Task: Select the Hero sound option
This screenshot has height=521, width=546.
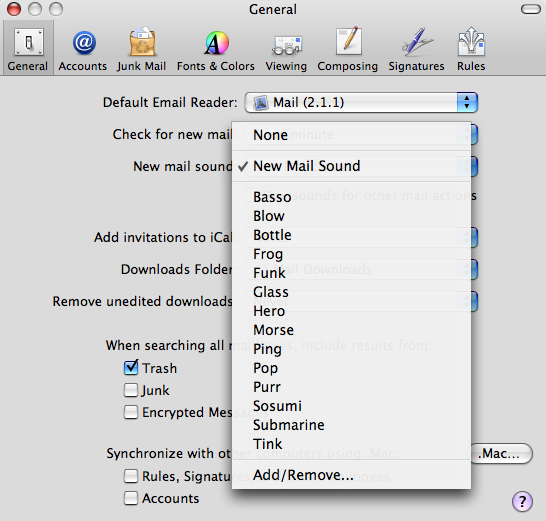Action: coord(351,311)
